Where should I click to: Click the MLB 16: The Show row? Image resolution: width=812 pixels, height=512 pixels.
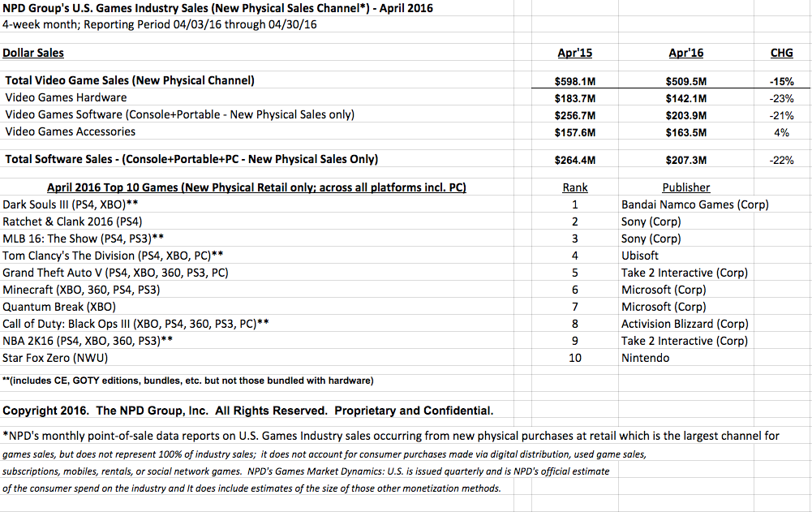pyautogui.click(x=83, y=239)
